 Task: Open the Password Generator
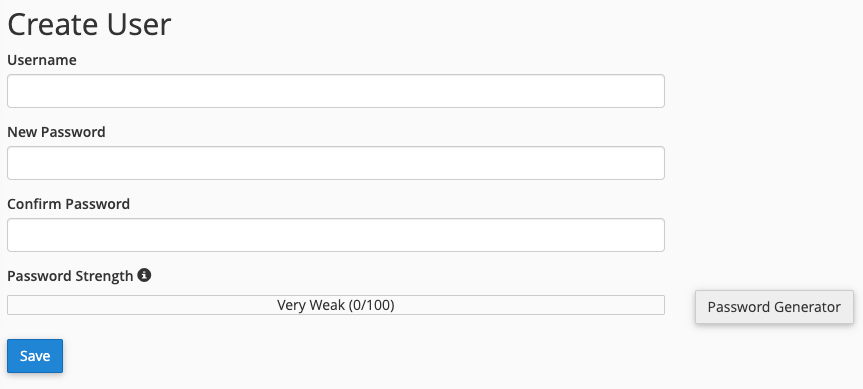tap(774, 307)
